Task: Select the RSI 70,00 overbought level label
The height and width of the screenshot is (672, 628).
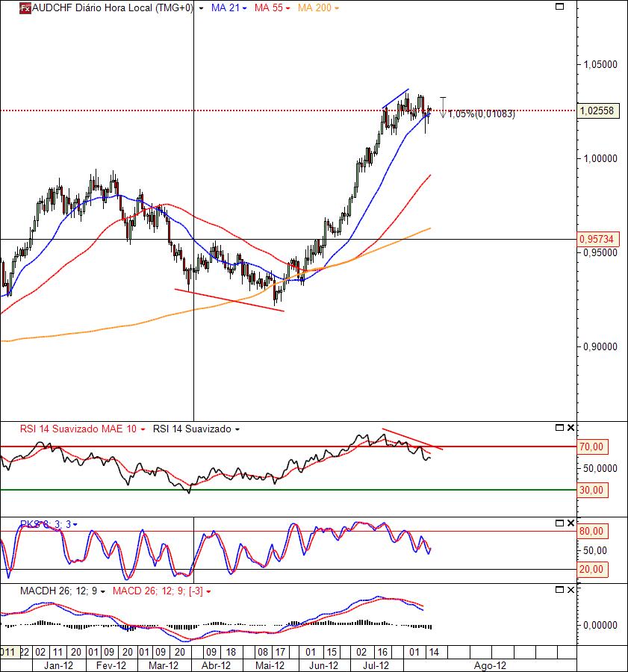Action: [592, 447]
